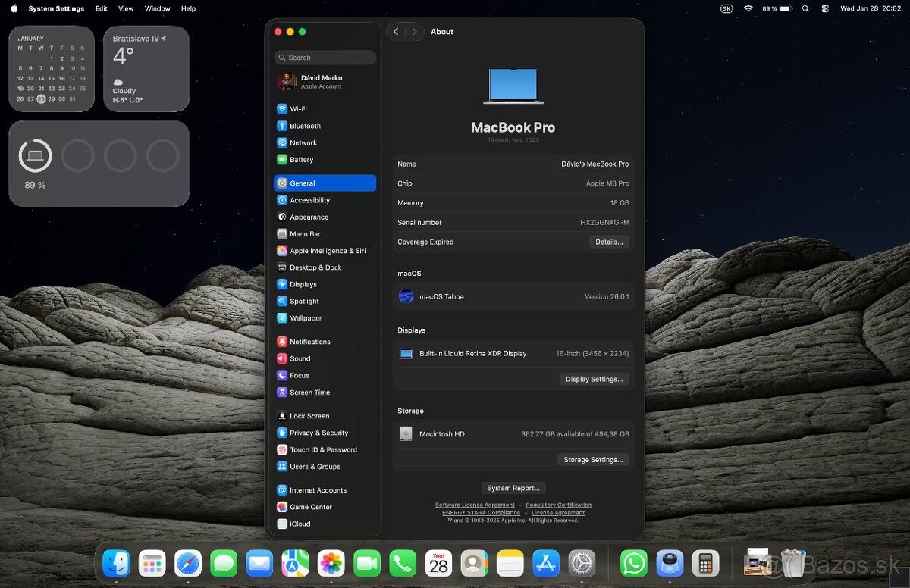Open Calculator from the Dock

(x=704, y=563)
